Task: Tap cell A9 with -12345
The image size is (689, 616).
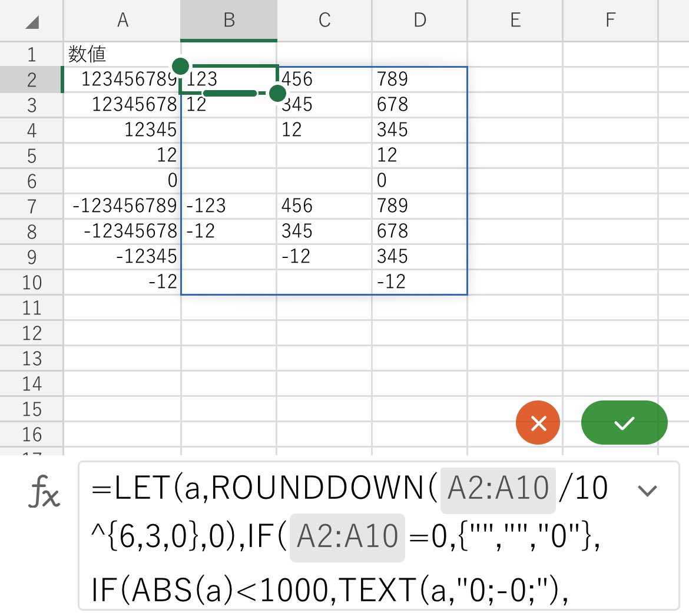Action: pyautogui.click(x=122, y=257)
